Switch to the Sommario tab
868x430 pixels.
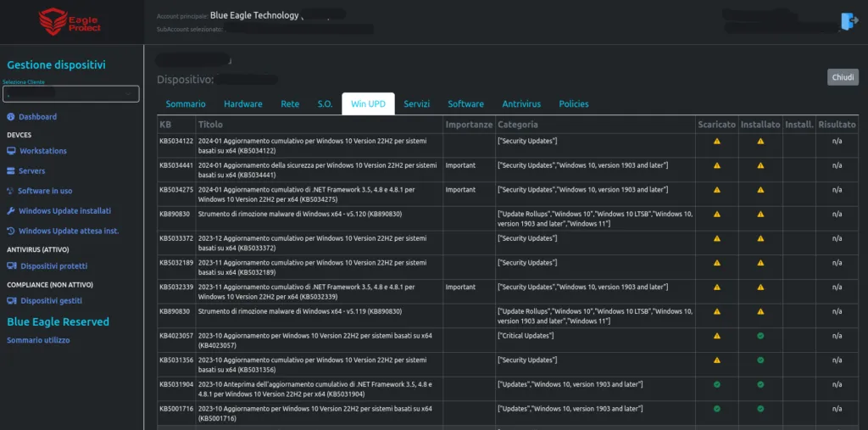(186, 103)
